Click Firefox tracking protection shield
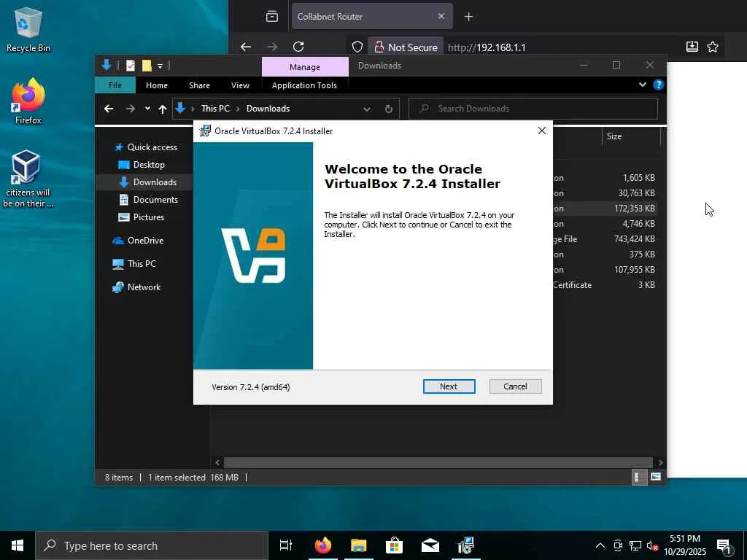Viewport: 747px width, 560px height. pos(357,47)
